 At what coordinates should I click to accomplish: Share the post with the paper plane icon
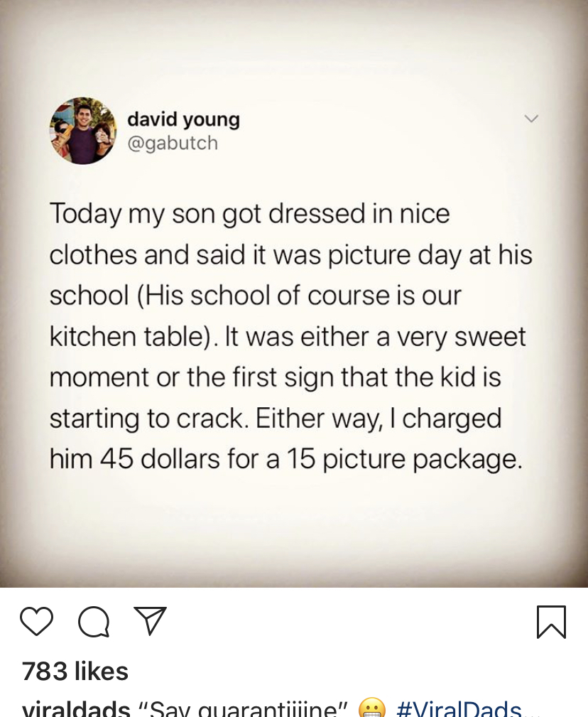point(150,621)
